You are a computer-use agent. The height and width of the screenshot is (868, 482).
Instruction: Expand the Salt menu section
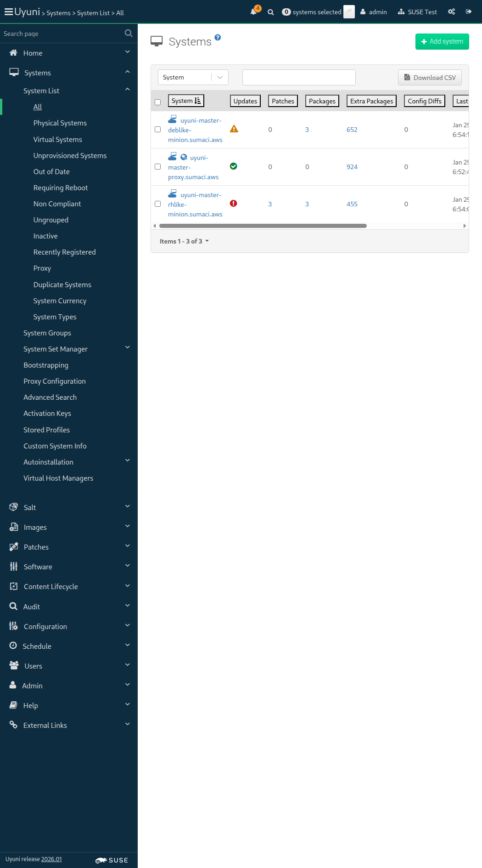point(69,507)
